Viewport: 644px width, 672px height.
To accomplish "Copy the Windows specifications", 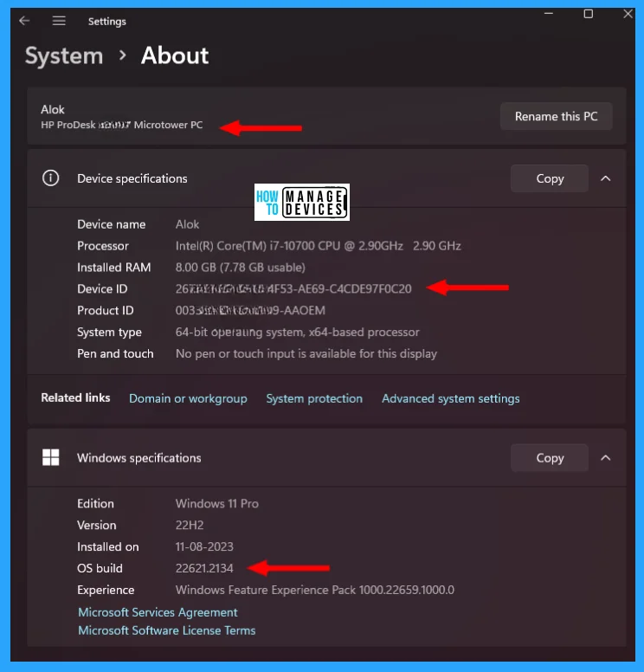I will [x=550, y=458].
